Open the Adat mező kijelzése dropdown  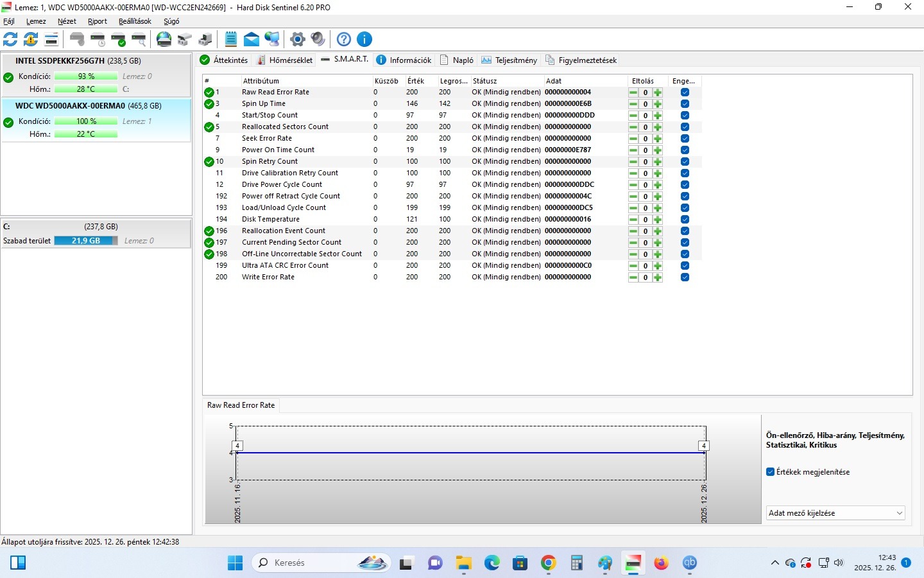click(835, 513)
